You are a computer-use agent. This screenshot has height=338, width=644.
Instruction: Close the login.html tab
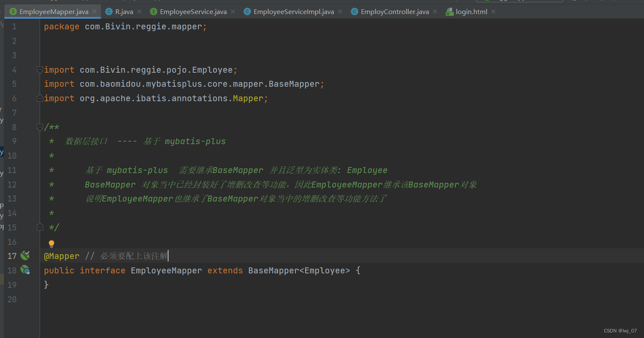pyautogui.click(x=493, y=12)
